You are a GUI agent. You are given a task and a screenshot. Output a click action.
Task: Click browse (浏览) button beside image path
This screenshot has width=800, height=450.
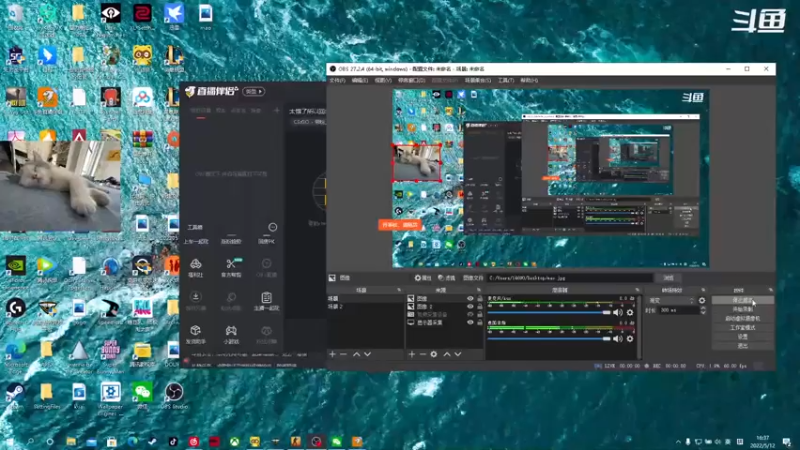pyautogui.click(x=668, y=278)
